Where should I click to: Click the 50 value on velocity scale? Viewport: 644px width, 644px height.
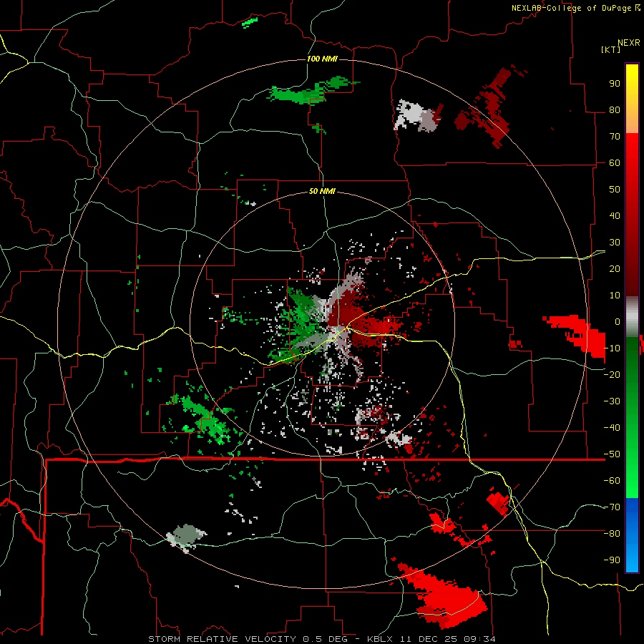coord(615,190)
